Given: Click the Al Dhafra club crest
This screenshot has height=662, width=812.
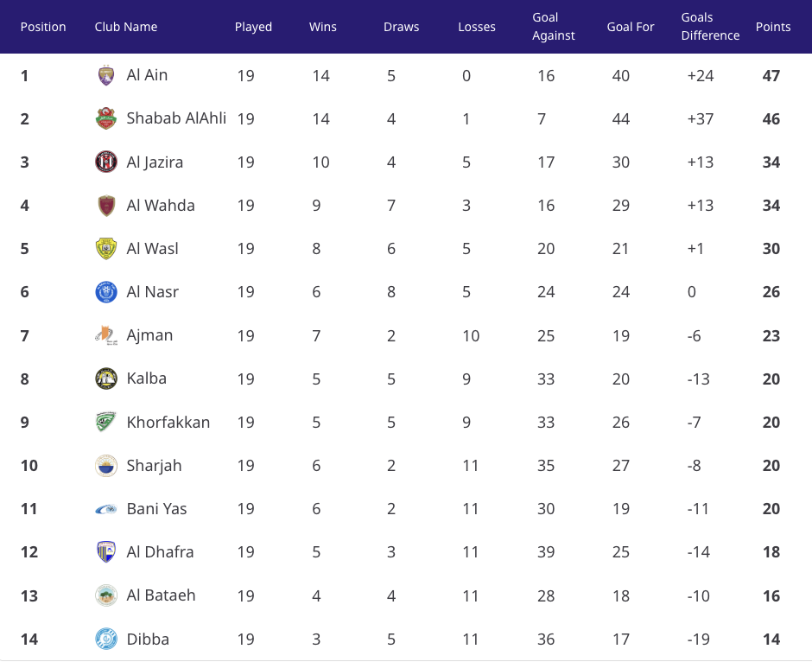Looking at the screenshot, I should 105,552.
